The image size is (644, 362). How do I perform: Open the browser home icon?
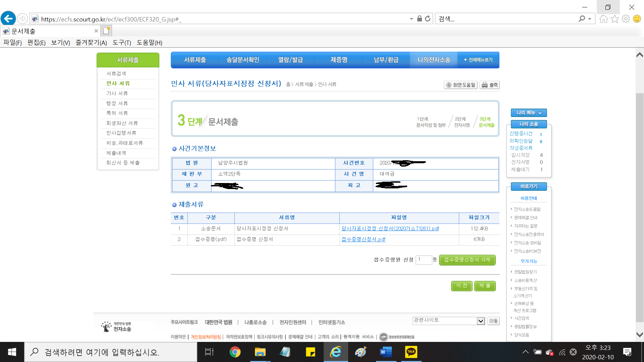[603, 19]
